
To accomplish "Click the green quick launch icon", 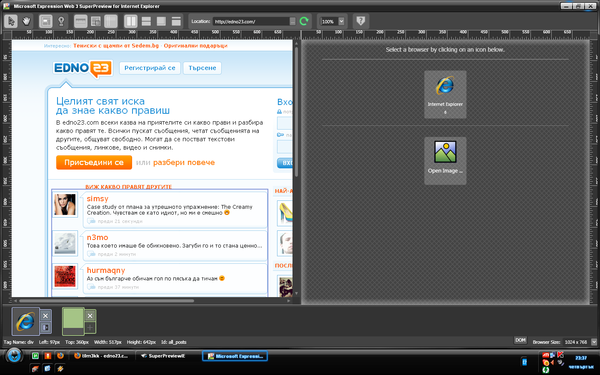I will [x=35, y=356].
